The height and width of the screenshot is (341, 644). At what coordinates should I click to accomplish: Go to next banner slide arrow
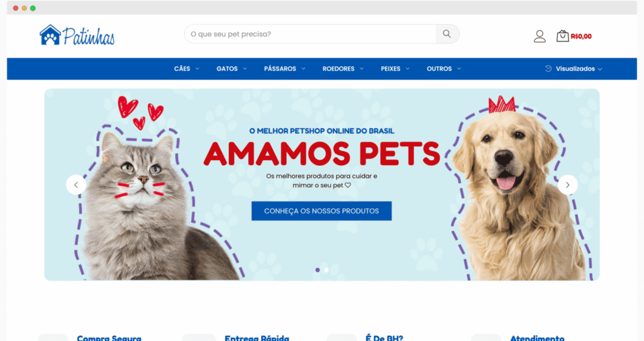[568, 185]
